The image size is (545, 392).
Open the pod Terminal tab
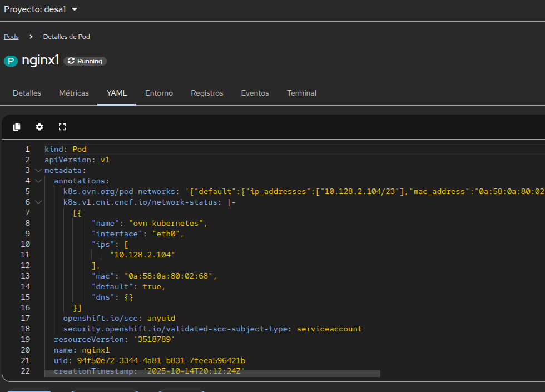[x=301, y=93]
